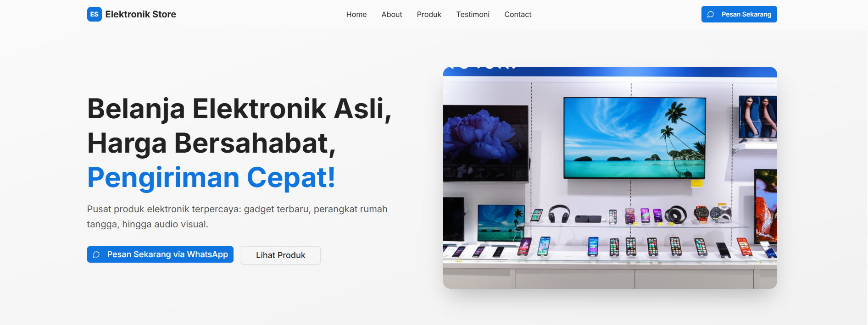Navigate to Produk in the header
The height and width of the screenshot is (325, 868).
point(429,14)
